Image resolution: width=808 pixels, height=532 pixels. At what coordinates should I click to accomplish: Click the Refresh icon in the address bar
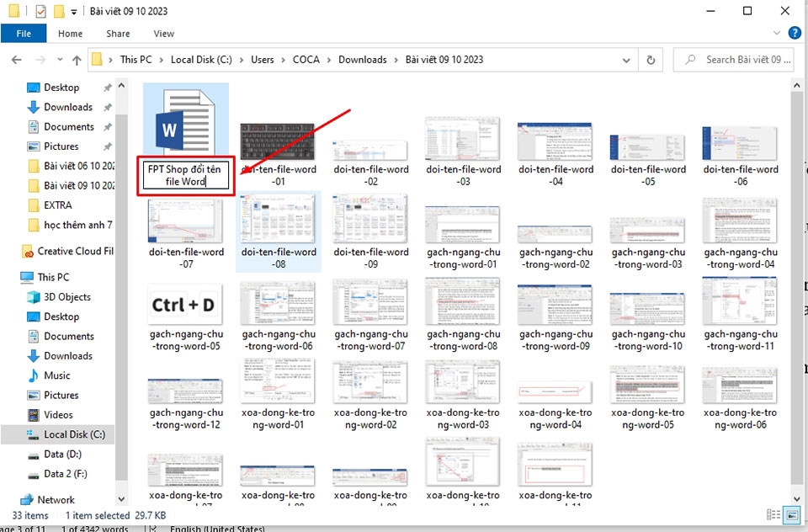pos(651,60)
